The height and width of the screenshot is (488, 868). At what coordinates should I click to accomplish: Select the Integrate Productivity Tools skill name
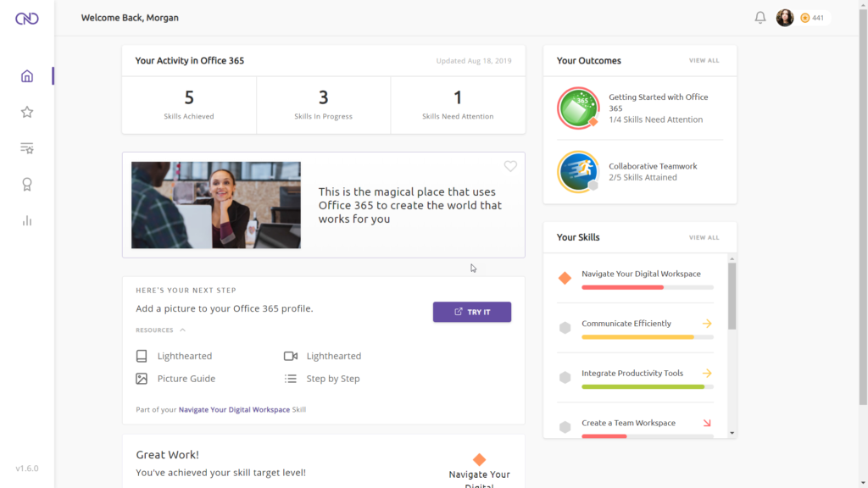click(632, 374)
